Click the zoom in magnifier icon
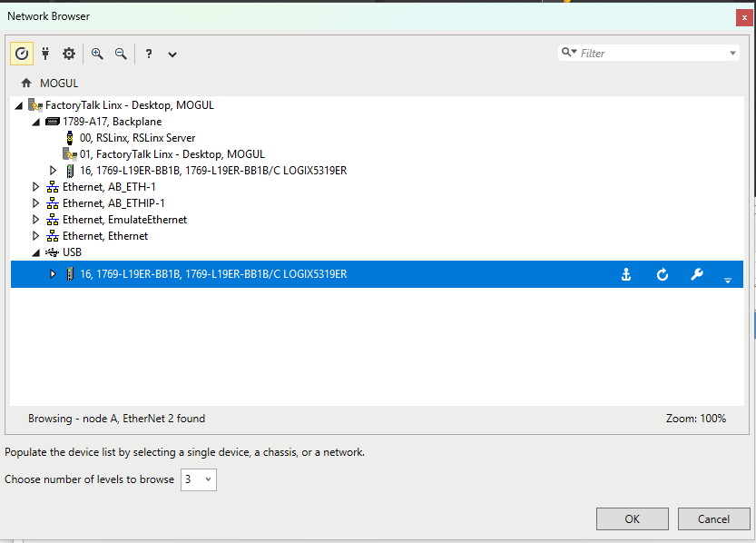Viewport: 756px width, 543px height. tap(97, 54)
